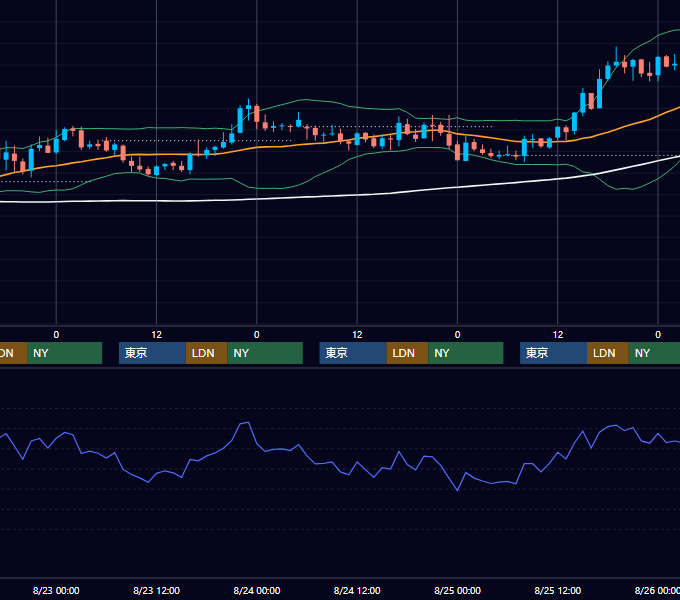Select the 8/22 NY session block
Image resolution: width=680 pixels, height=600 pixels.
pos(64,353)
